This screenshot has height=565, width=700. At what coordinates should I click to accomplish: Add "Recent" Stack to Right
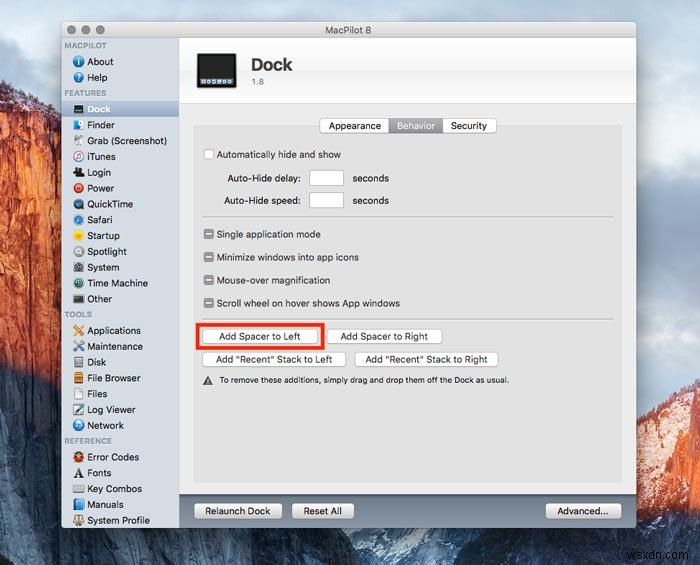tap(426, 360)
